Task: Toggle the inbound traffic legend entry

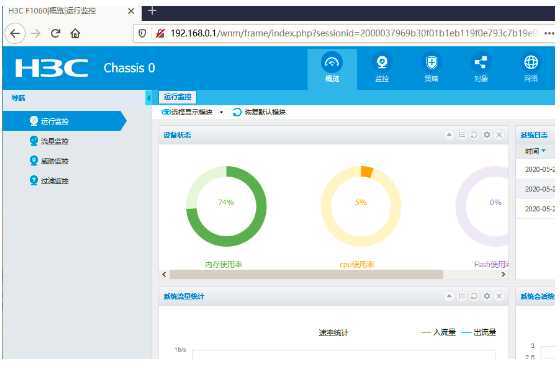Action: pyautogui.click(x=438, y=332)
